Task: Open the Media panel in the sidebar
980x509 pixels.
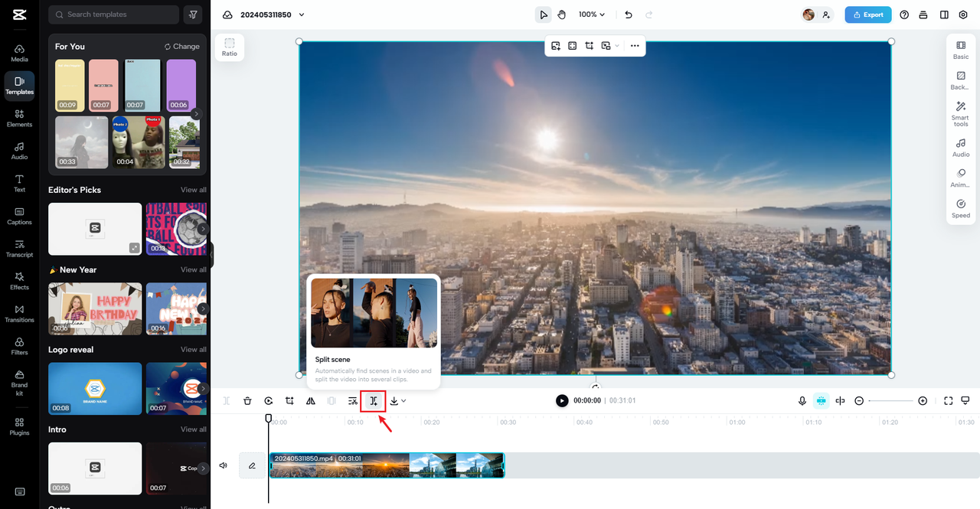Action: point(19,53)
